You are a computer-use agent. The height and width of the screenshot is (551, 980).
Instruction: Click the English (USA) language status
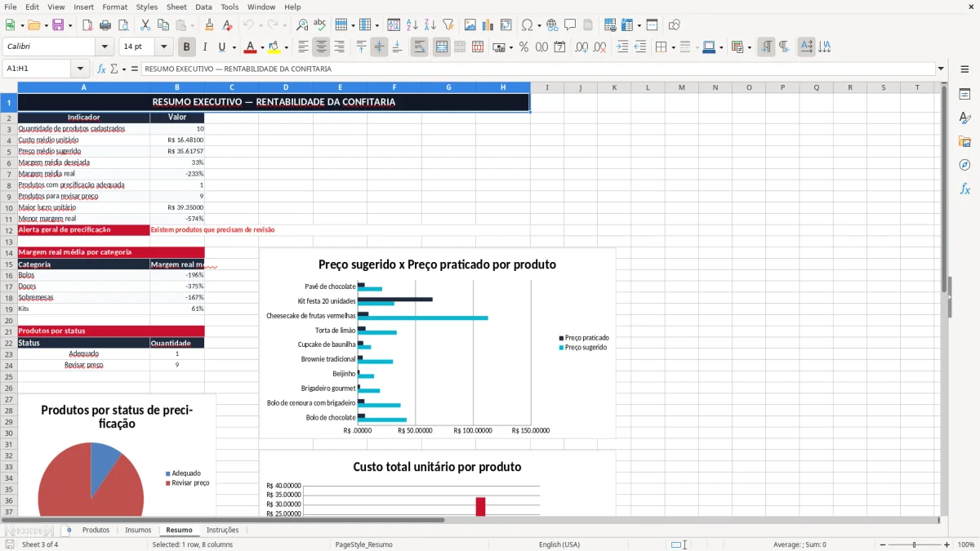point(559,544)
